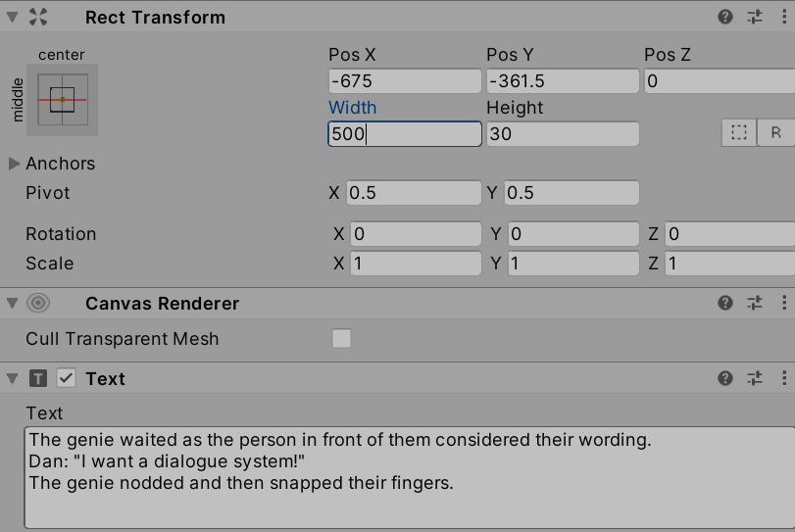Screen dimensions: 795x532
Task: Open the anchor presets box
Action: click(63, 100)
